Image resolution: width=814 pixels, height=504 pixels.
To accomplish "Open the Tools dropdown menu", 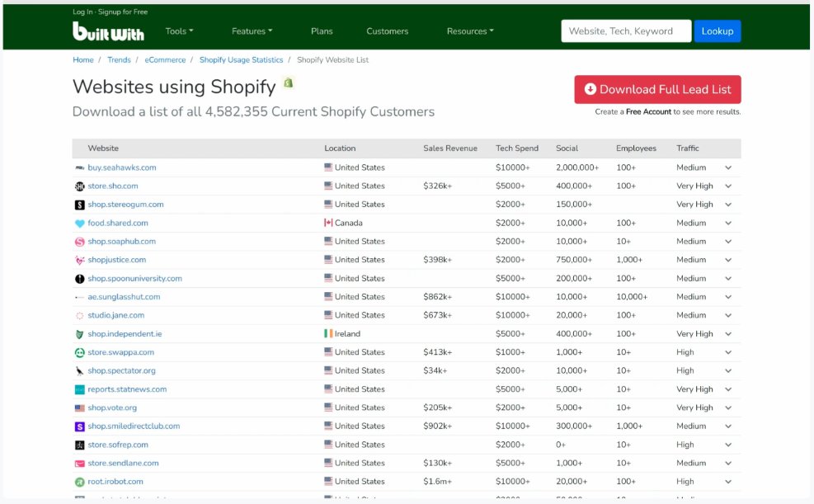I will click(179, 31).
